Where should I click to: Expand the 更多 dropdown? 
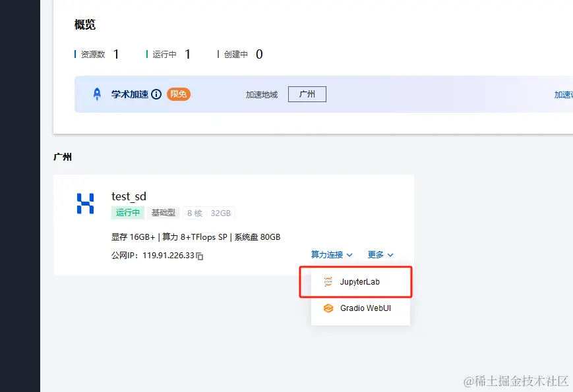point(380,254)
